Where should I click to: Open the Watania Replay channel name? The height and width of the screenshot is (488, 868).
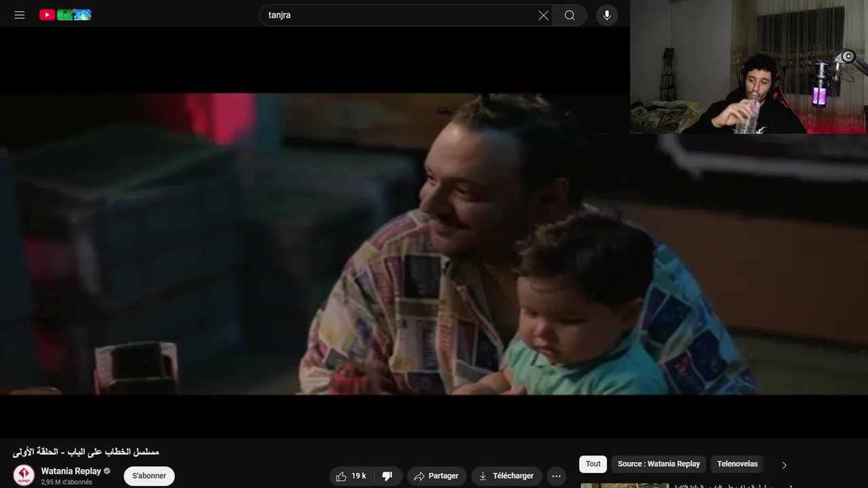71,471
